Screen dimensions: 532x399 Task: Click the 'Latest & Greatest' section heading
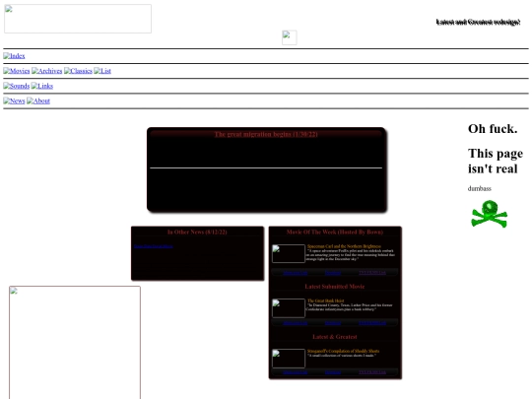[x=335, y=337]
